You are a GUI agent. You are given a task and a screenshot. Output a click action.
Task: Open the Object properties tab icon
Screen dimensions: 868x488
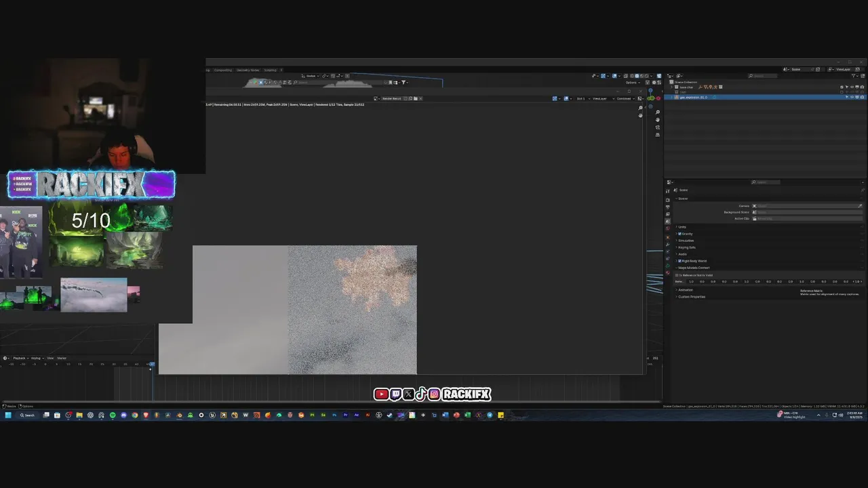668,237
